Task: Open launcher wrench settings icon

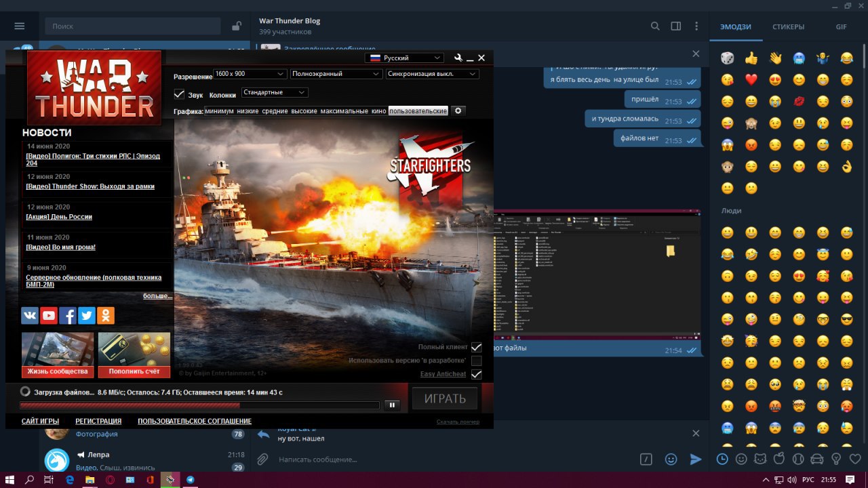Action: pyautogui.click(x=458, y=58)
